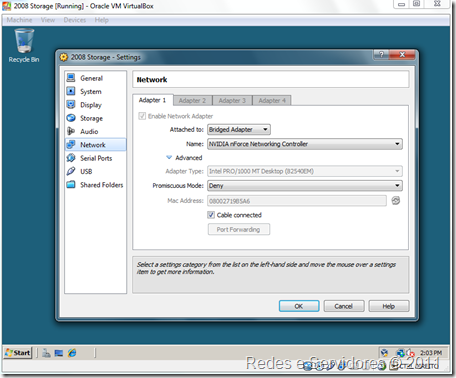Generate a new MAC address
The image size is (456, 378).
(396, 201)
